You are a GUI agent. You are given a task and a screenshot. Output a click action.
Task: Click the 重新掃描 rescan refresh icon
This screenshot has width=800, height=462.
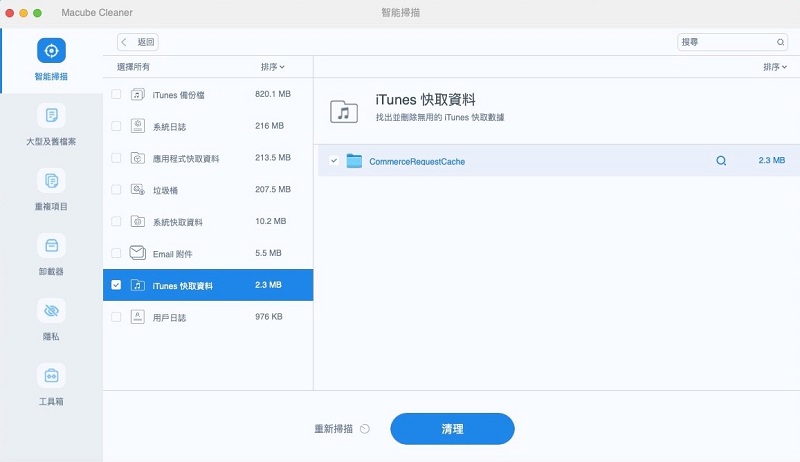[365, 429]
